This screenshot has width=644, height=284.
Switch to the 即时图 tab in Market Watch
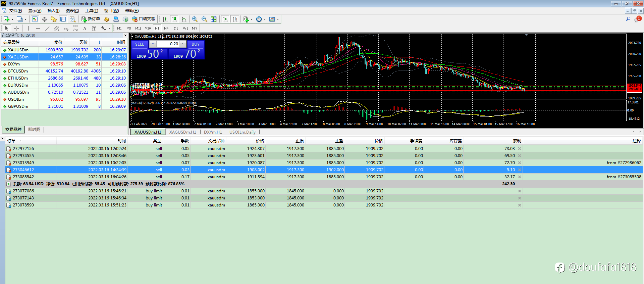(x=34, y=130)
